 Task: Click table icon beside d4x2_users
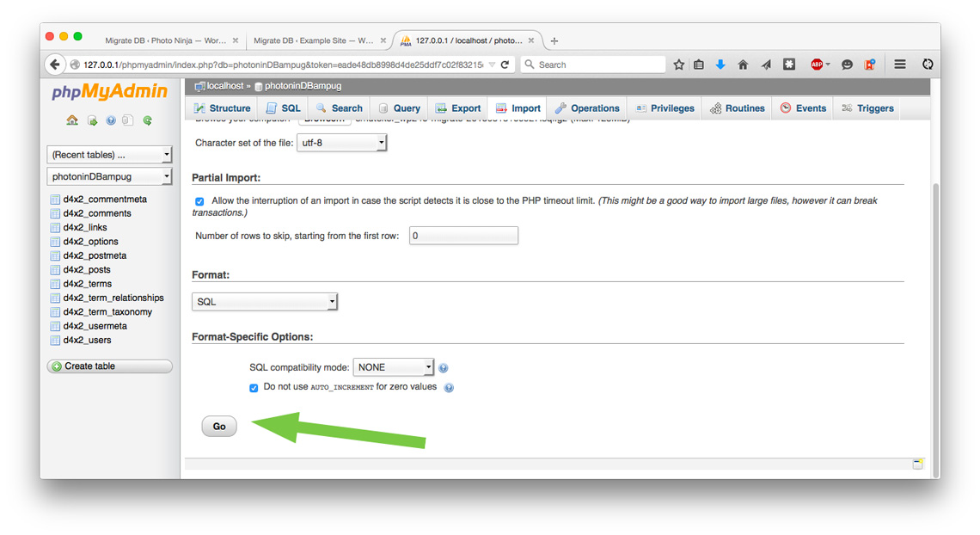tap(55, 341)
